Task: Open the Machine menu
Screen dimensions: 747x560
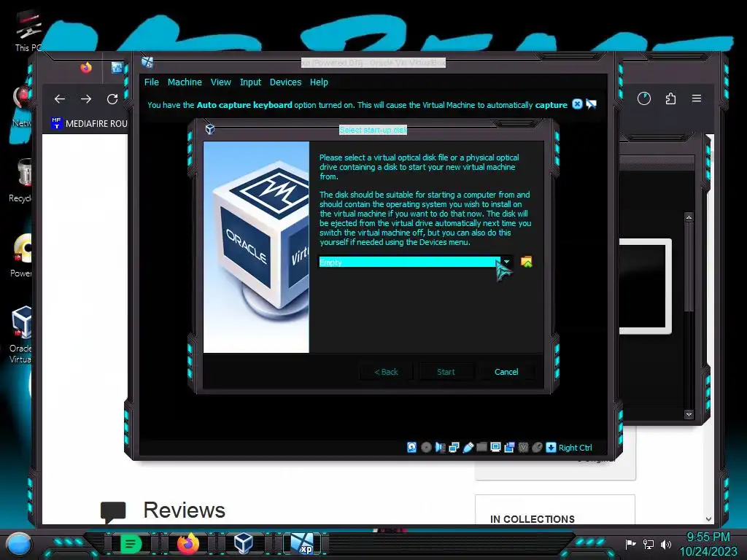Action: click(x=185, y=82)
